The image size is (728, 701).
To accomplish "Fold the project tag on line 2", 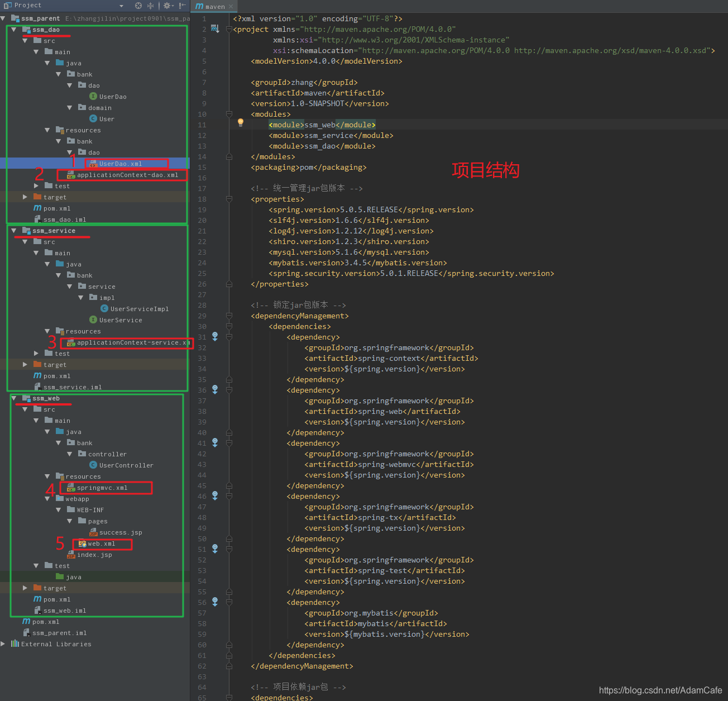I will click(x=229, y=29).
